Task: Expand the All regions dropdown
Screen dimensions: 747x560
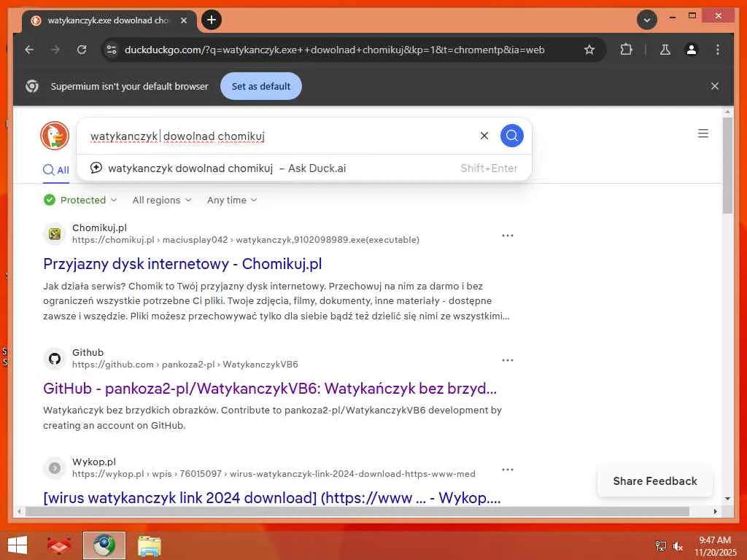Action: (162, 200)
